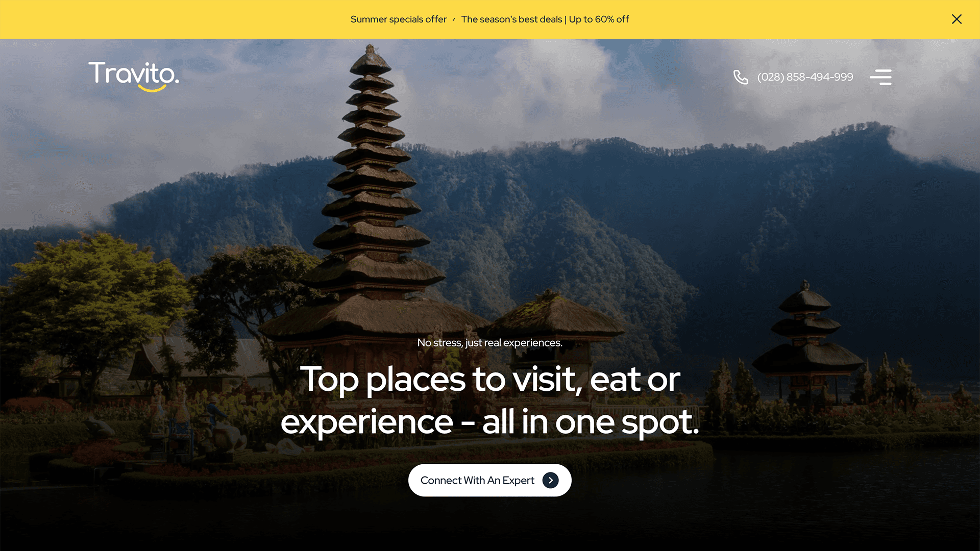Click the hero headline Top places to visit
Image resolution: width=980 pixels, height=551 pixels.
(x=489, y=380)
